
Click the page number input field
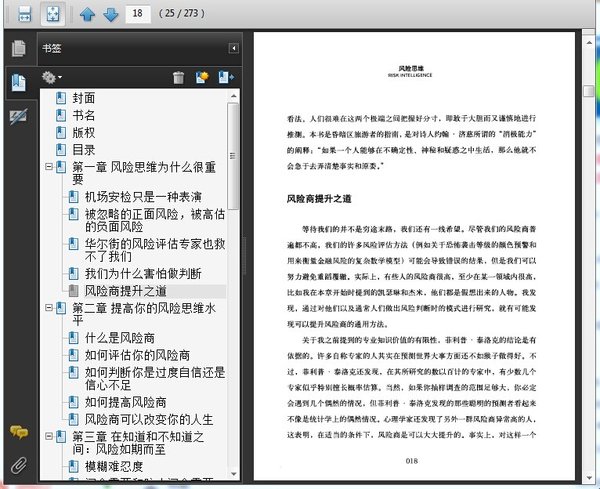tap(140, 14)
